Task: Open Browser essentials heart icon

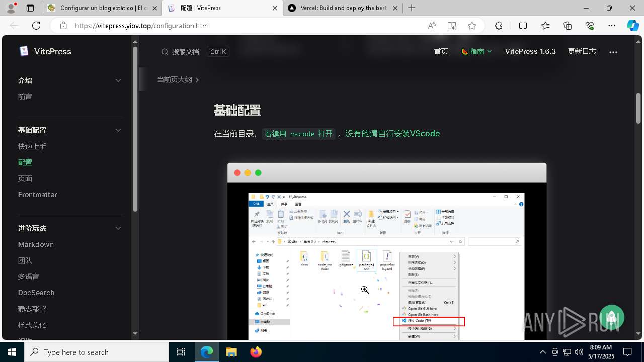Action: click(590, 26)
